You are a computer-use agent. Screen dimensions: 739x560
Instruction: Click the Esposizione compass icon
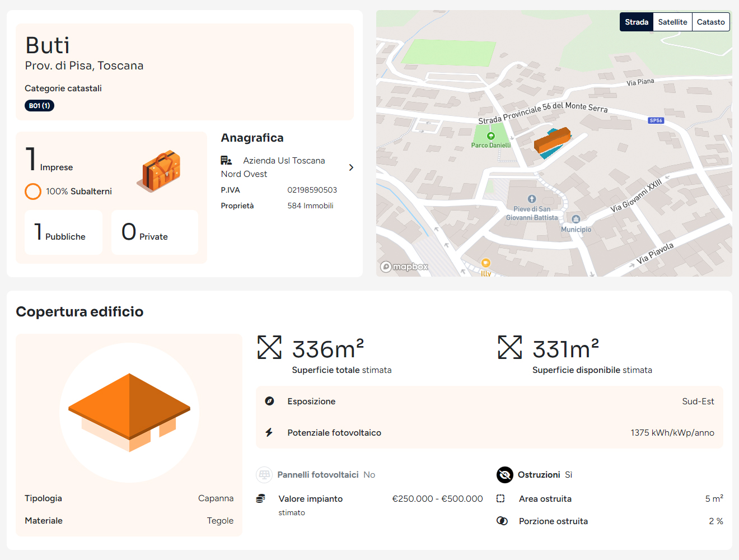269,401
